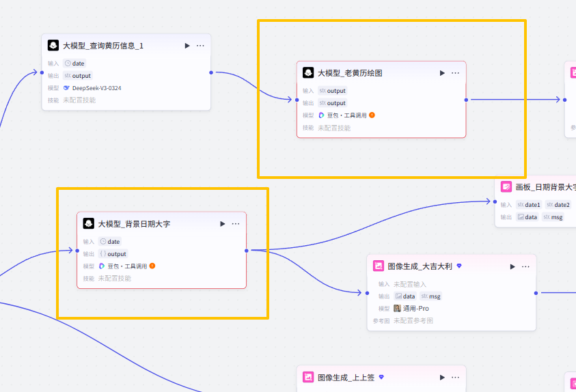576x392 pixels.
Task: Open three-dot menu on 图像生成_大吉大利
Action: (525, 266)
